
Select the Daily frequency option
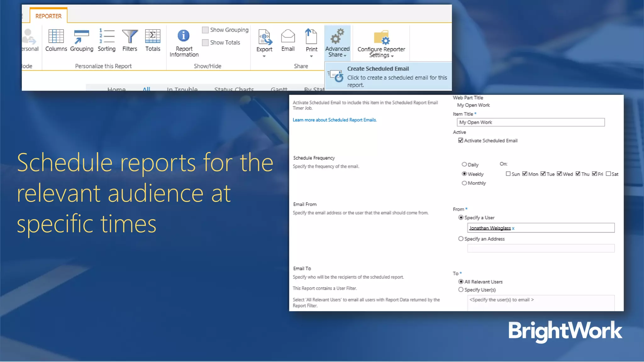pyautogui.click(x=464, y=164)
